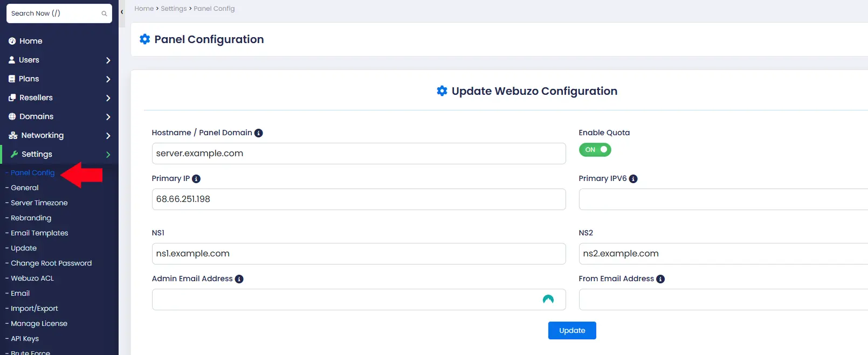
Task: Click info icon next to From Email Address
Action: click(x=660, y=279)
